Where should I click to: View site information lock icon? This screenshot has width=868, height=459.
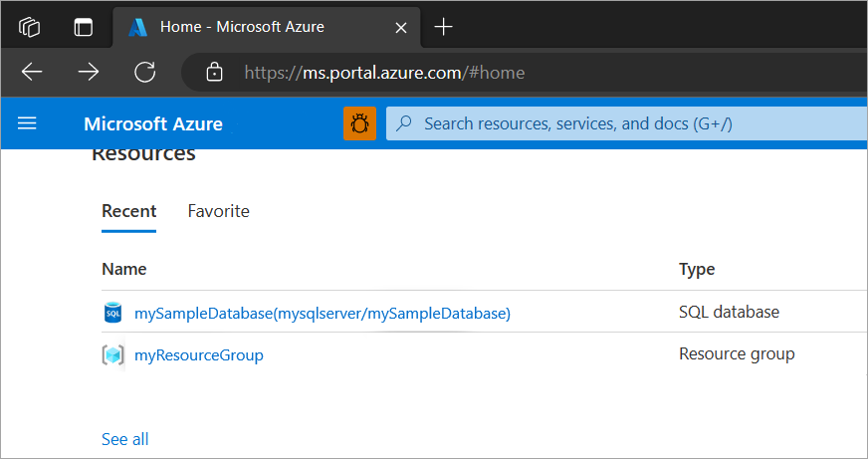tap(214, 72)
